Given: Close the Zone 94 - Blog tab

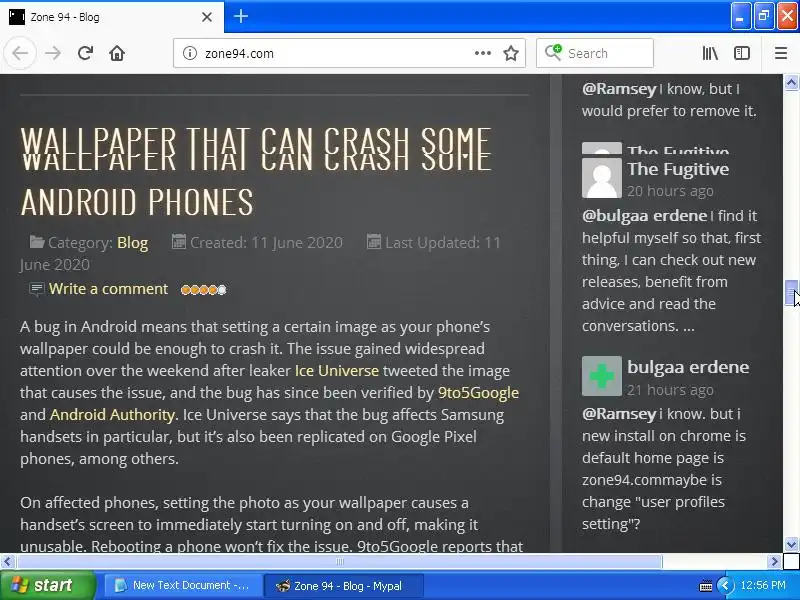Looking at the screenshot, I should 207,17.
